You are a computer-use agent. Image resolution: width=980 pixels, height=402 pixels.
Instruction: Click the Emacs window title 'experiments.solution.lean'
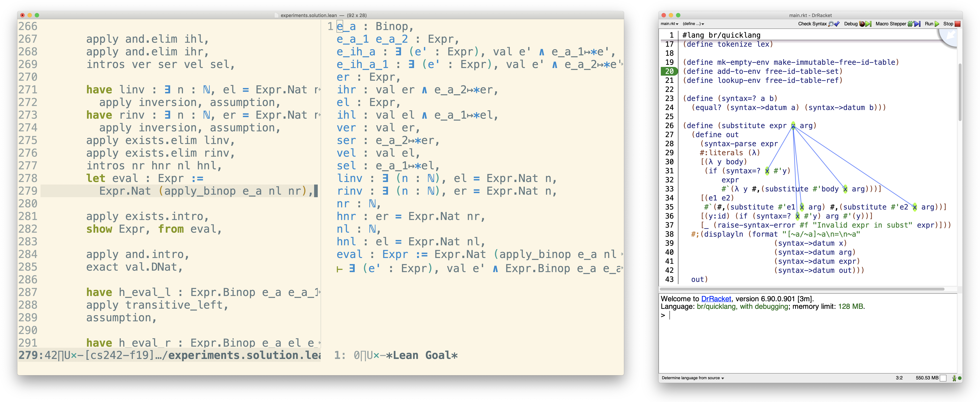(309, 15)
